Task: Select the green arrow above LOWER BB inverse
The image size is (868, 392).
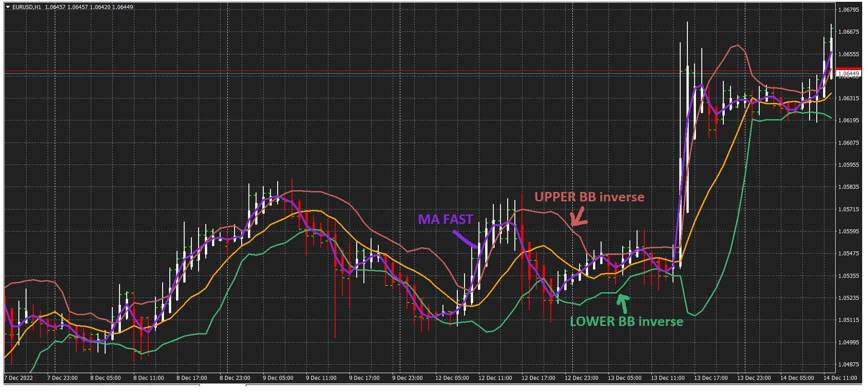Action: coord(623,303)
